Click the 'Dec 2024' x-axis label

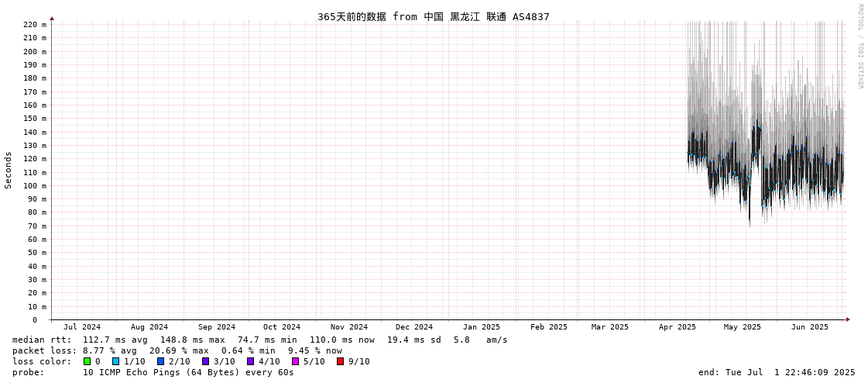click(x=414, y=327)
